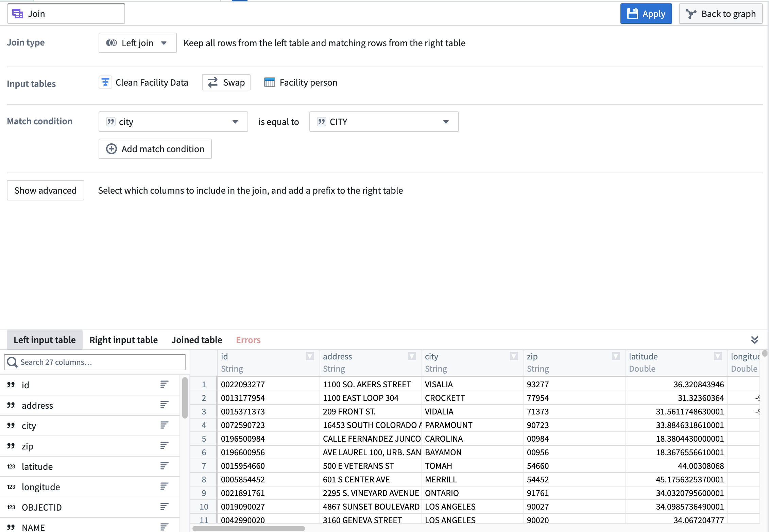Select the zip cell 91761
Screen dimensions: 769x532
click(575, 493)
